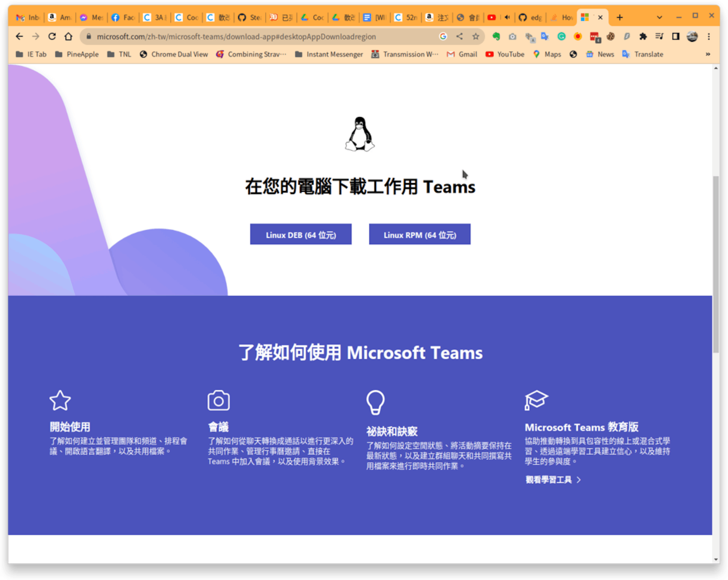Click the star icon above 開始使用
This screenshot has width=728, height=580.
60,400
